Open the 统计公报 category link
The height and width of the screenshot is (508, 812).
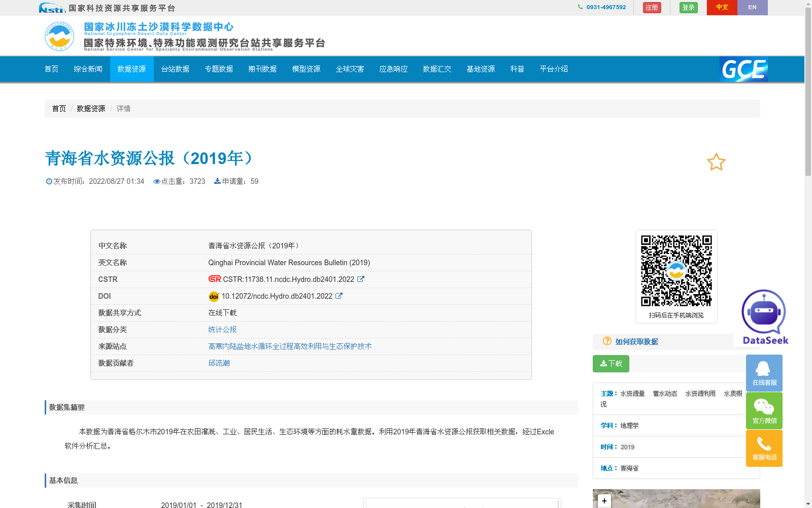click(x=222, y=329)
